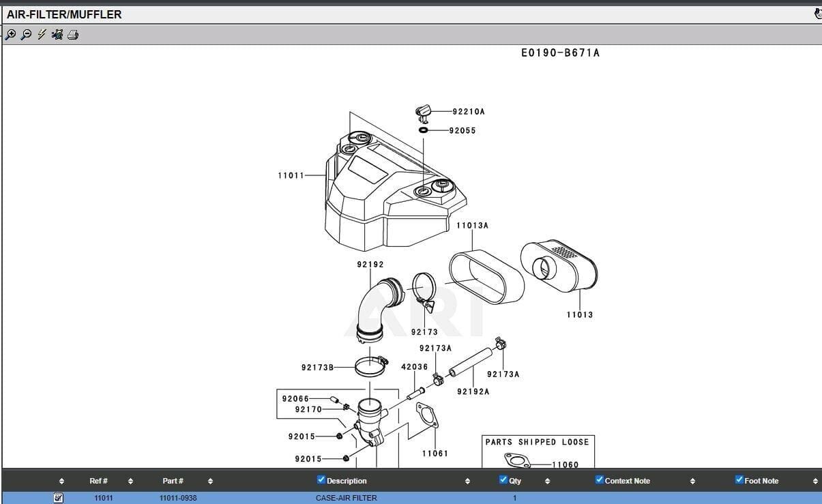The image size is (822, 504).
Task: Click the zoom in magnifier icon
Action: click(x=10, y=35)
